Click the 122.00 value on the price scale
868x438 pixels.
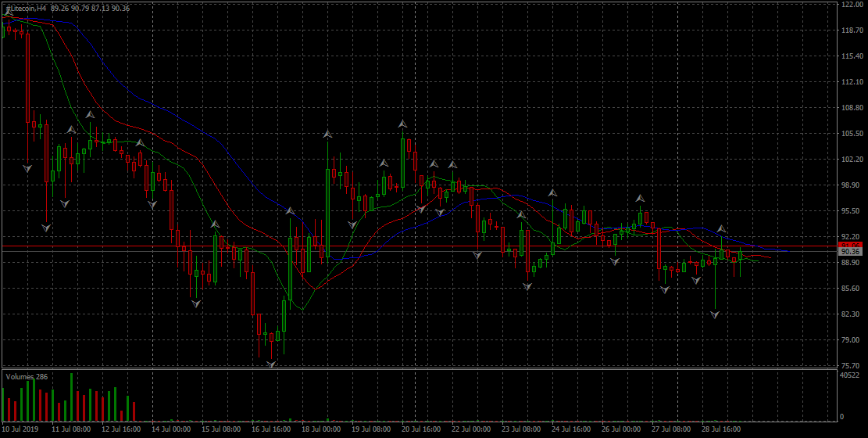click(x=850, y=5)
